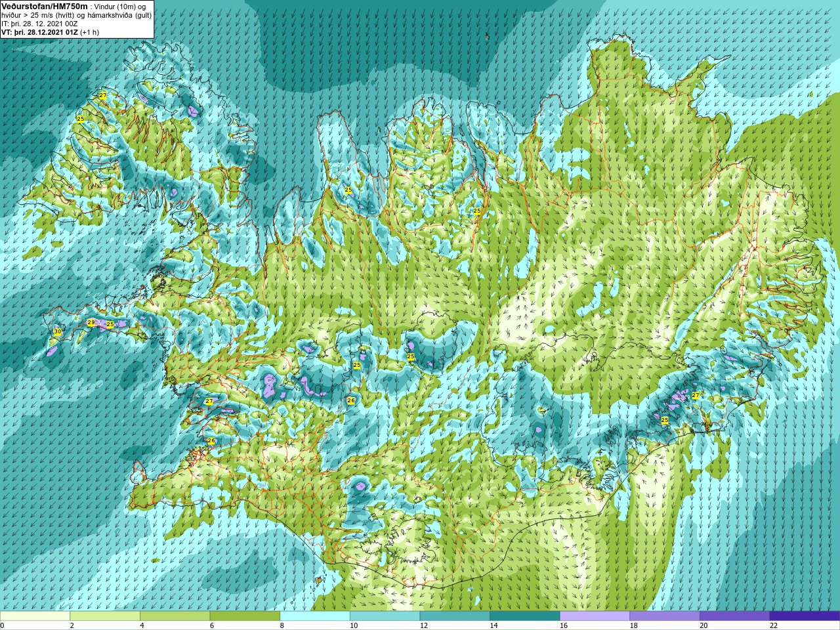Click legend tick number 18
The image size is (840, 630).
point(634,625)
